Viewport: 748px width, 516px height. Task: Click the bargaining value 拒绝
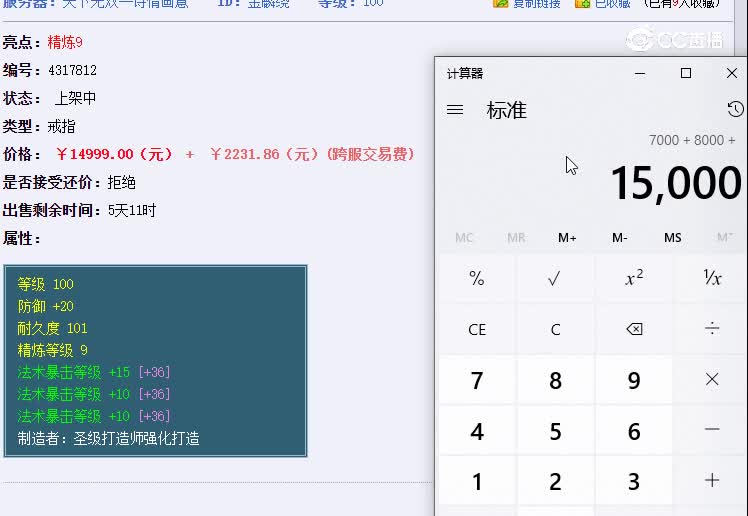tap(122, 182)
